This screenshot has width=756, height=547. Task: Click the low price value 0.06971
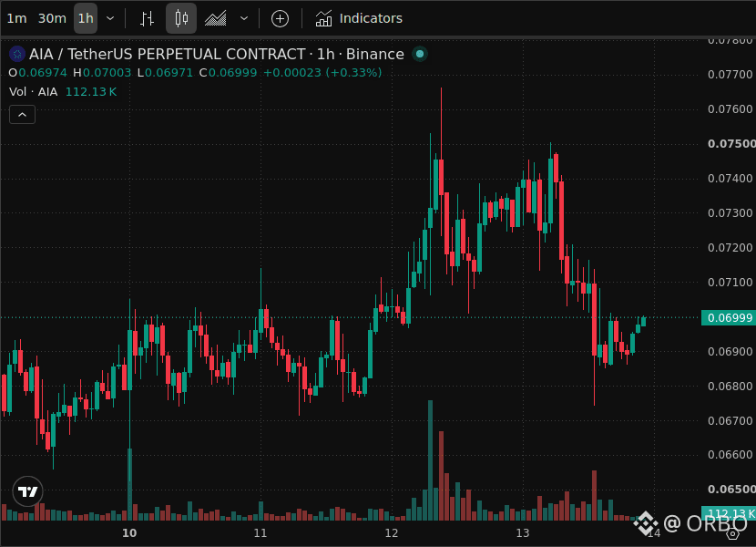pyautogui.click(x=169, y=73)
